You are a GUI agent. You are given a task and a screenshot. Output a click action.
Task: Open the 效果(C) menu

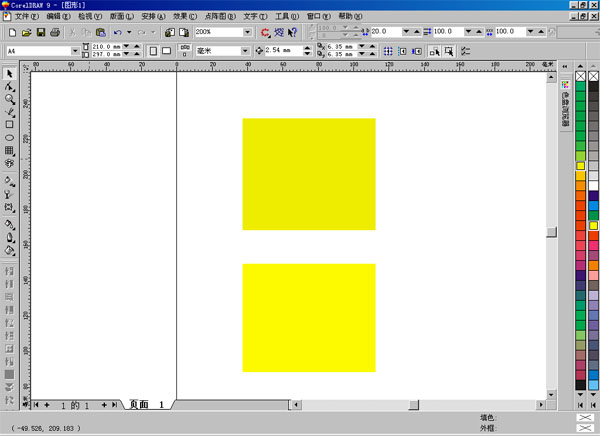click(184, 16)
